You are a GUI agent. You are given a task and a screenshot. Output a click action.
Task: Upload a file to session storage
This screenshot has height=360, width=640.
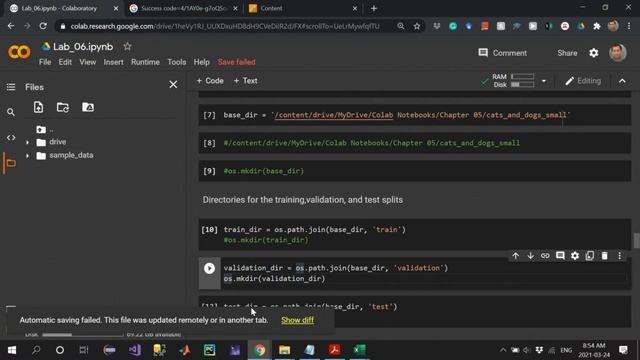(x=38, y=107)
